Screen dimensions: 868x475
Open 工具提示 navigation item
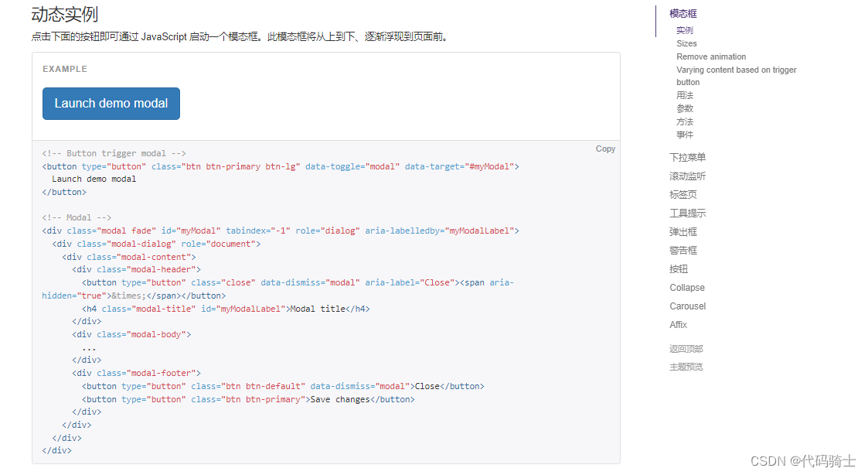point(687,214)
